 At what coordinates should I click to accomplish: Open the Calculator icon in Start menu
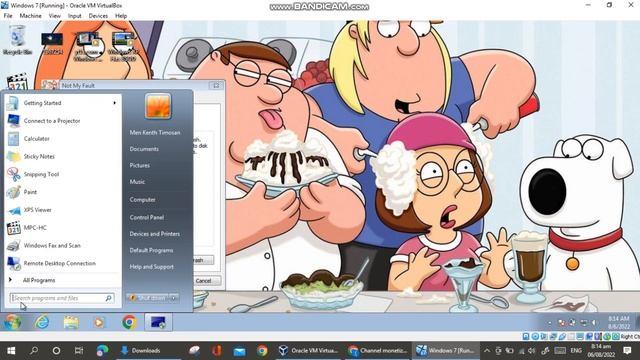(13, 139)
